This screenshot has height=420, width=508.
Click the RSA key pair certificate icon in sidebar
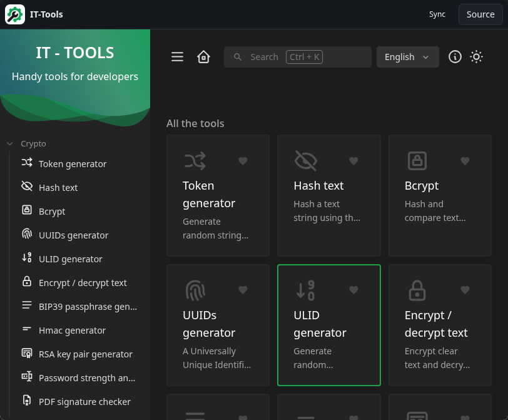point(27,352)
